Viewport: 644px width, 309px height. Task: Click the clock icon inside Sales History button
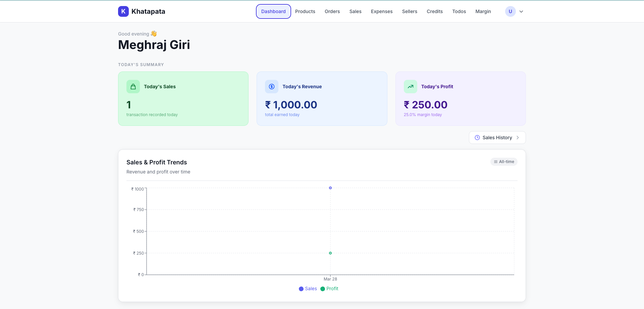pos(477,138)
